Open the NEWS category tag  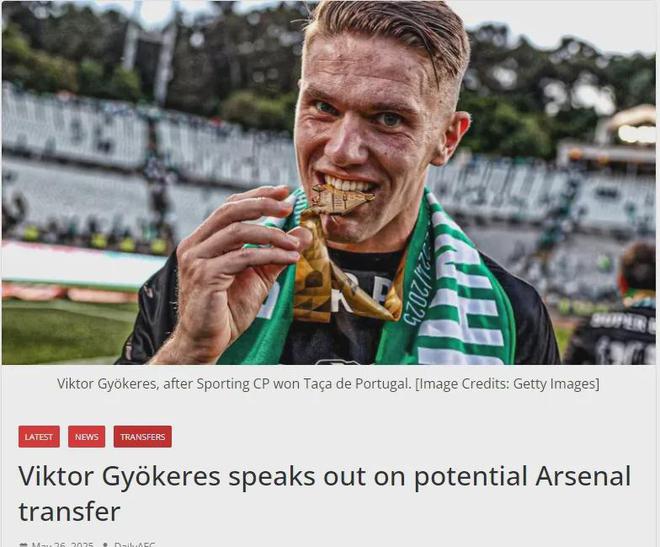(x=86, y=436)
